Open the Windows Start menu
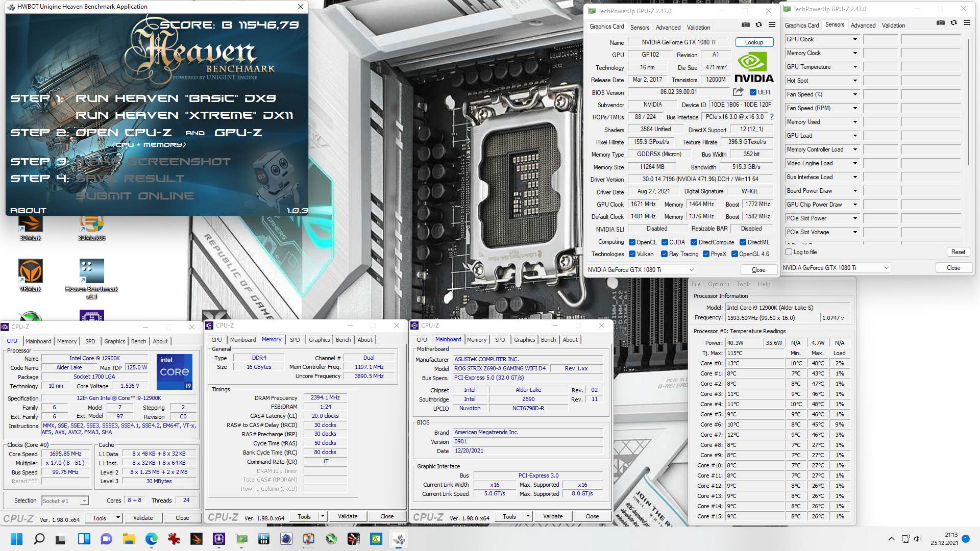The width and height of the screenshot is (980, 551). pos(16,539)
